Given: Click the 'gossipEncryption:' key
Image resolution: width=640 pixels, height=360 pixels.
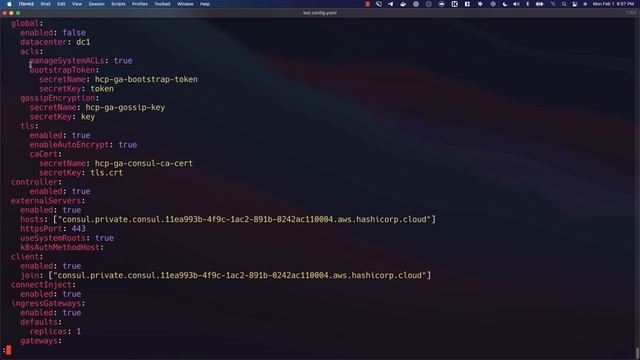Looking at the screenshot, I should click(x=60, y=98).
